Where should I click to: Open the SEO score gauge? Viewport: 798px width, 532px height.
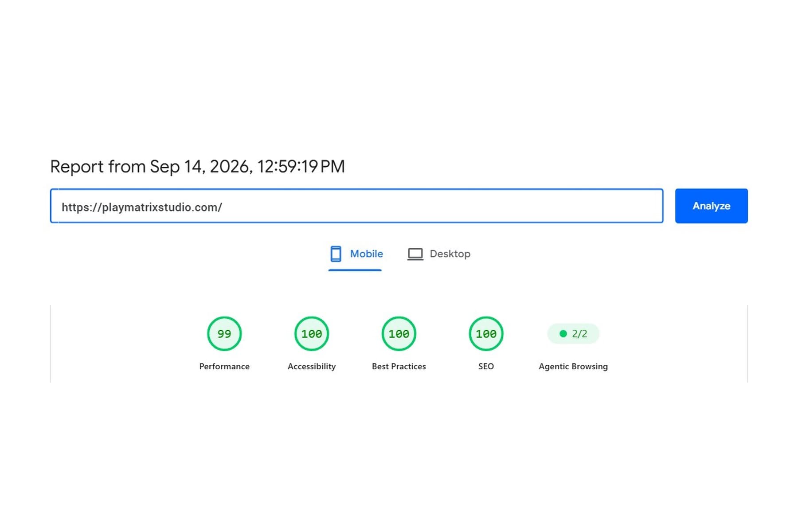pos(486,333)
